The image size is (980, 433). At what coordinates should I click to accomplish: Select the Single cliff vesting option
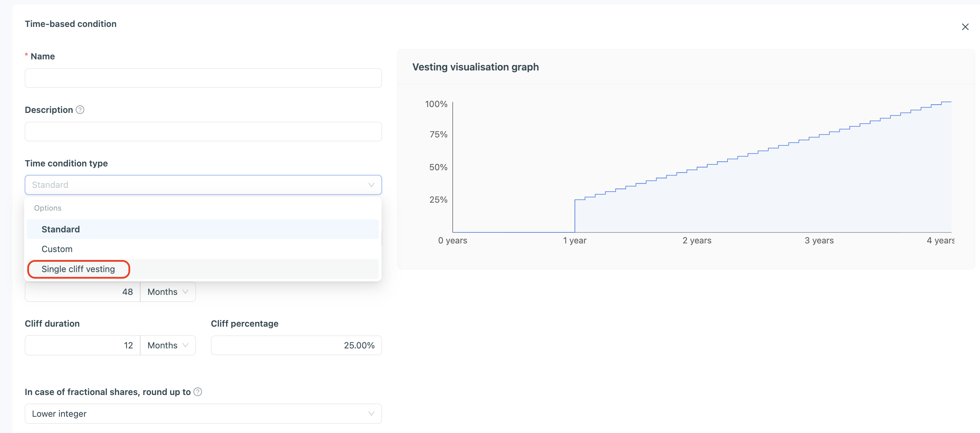click(78, 269)
